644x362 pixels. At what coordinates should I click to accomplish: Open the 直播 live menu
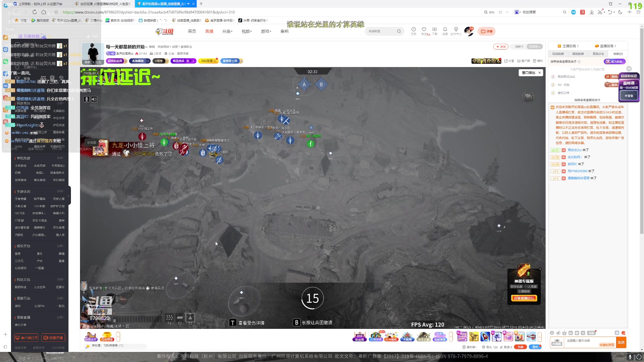[x=209, y=31]
